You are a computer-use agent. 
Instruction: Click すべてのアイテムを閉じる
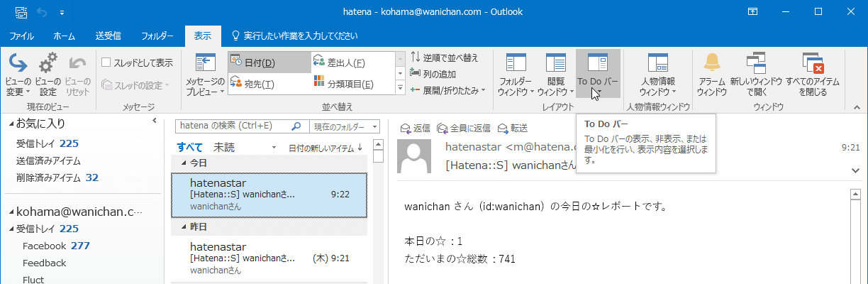pos(813,75)
